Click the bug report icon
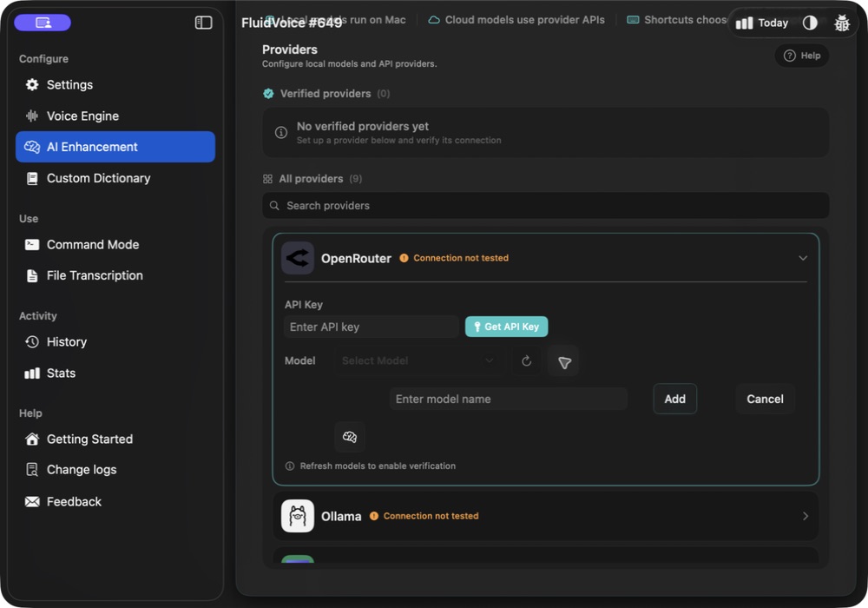Viewport: 868px width, 608px height. pyautogui.click(x=841, y=23)
